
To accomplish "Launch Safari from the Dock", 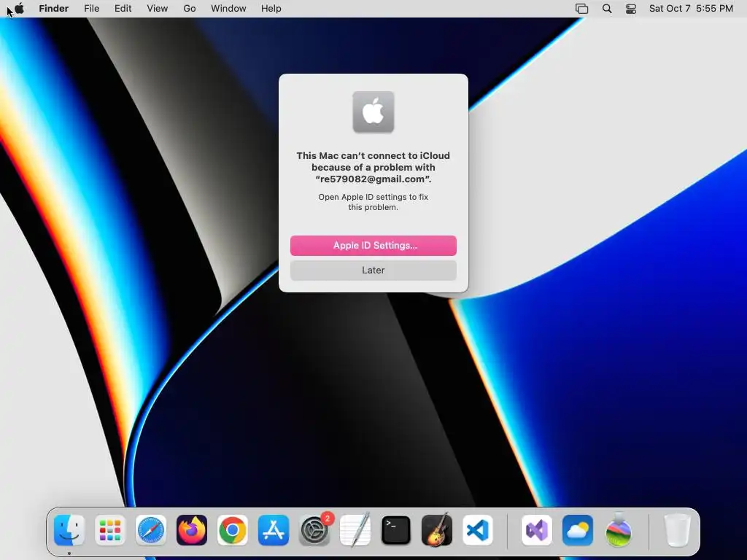I will [x=151, y=530].
